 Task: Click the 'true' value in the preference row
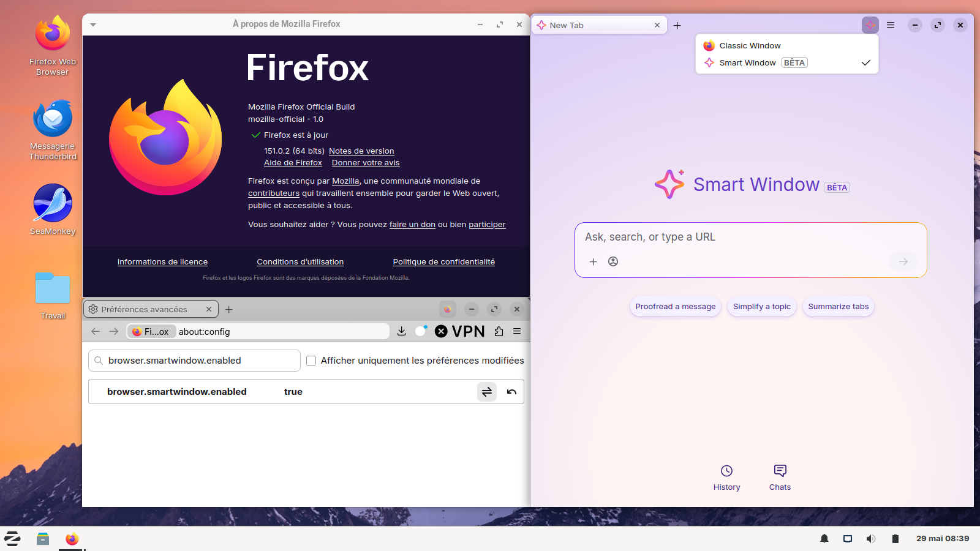pyautogui.click(x=293, y=392)
